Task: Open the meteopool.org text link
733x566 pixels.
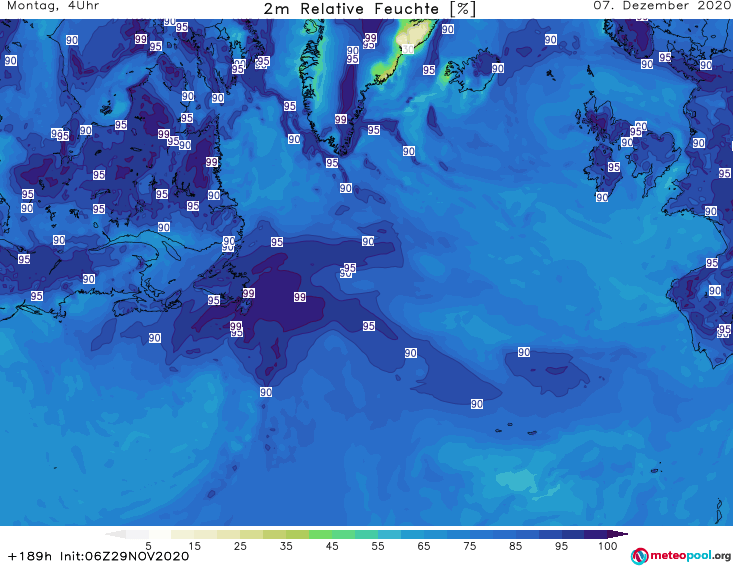Action: pos(690,555)
